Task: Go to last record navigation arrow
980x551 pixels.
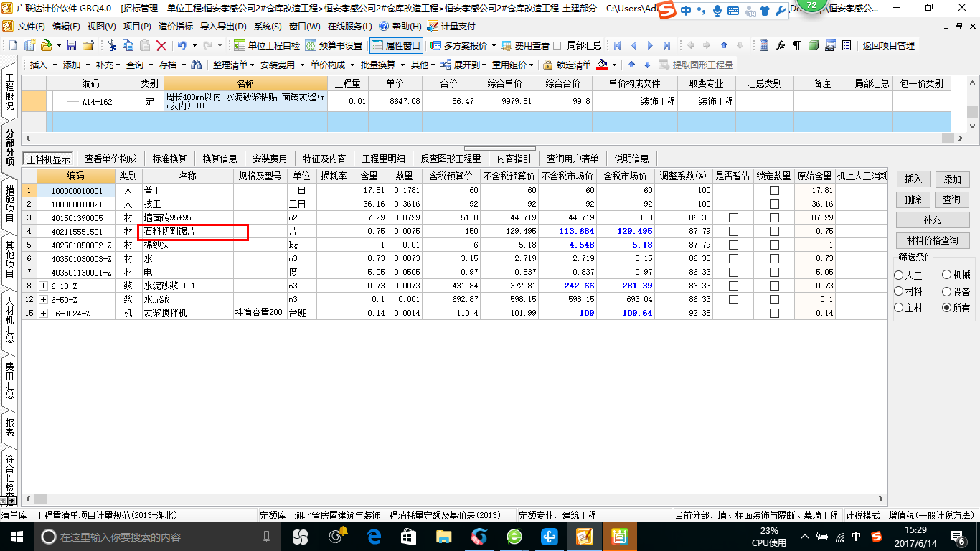Action: point(666,45)
